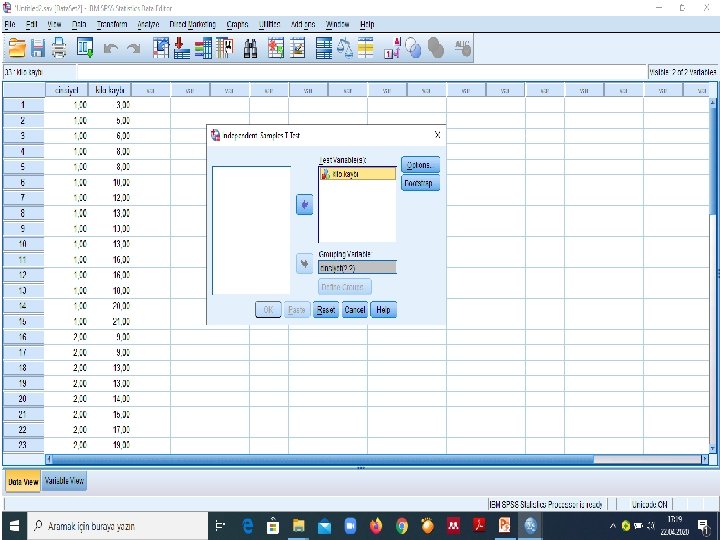Move variable out of Test Variables arrow
Viewport: 720px width, 540px height.
coord(304,205)
